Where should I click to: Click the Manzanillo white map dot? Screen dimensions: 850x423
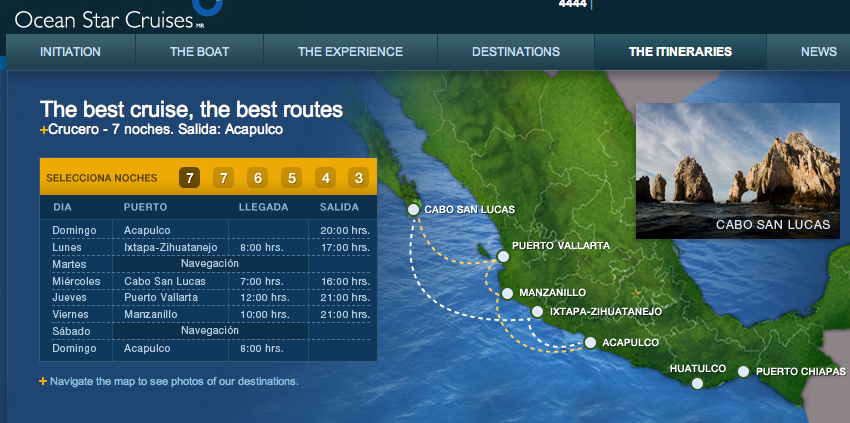point(508,293)
